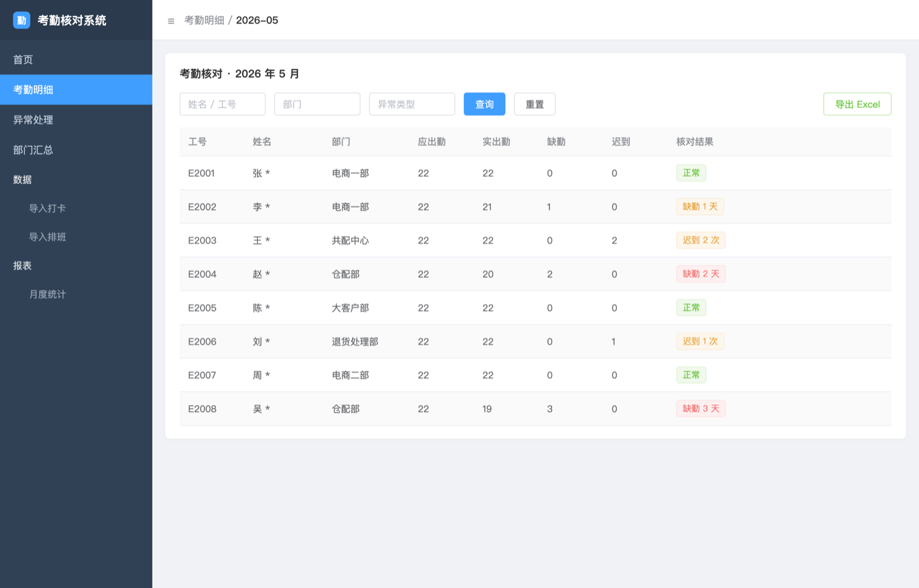Click 退货处理部 department cell
The height and width of the screenshot is (588, 919).
coord(355,342)
